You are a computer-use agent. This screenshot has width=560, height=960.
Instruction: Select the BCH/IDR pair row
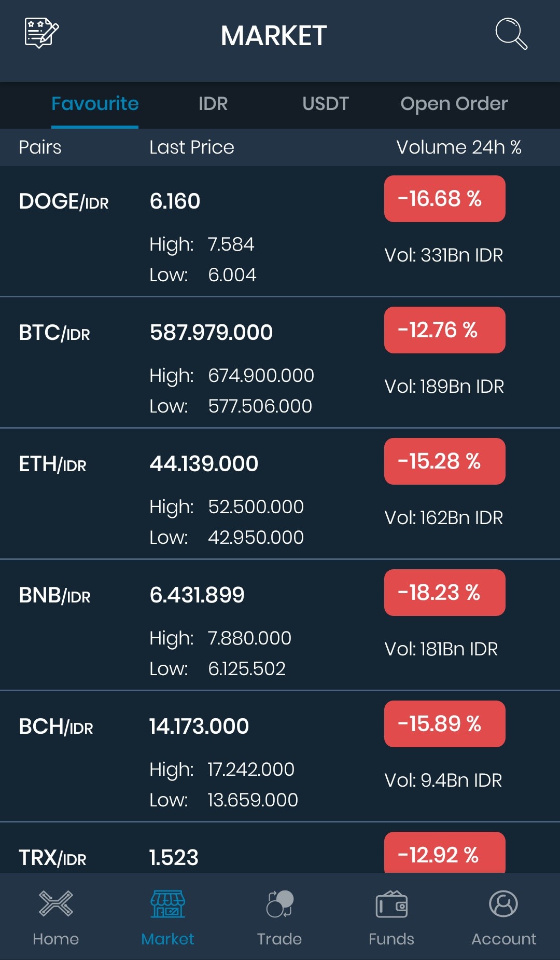(x=280, y=757)
